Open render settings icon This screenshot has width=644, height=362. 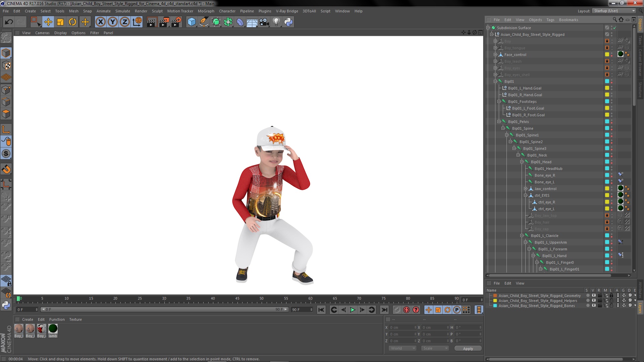tap(176, 22)
